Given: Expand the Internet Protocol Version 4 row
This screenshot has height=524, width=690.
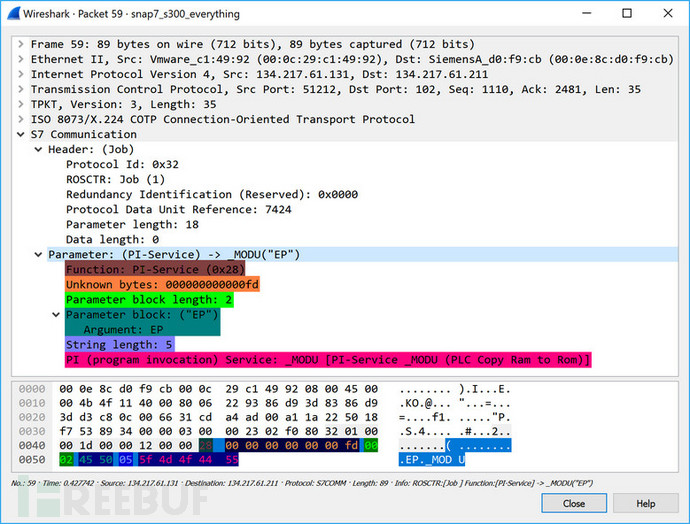Looking at the screenshot, I should pos(22,74).
